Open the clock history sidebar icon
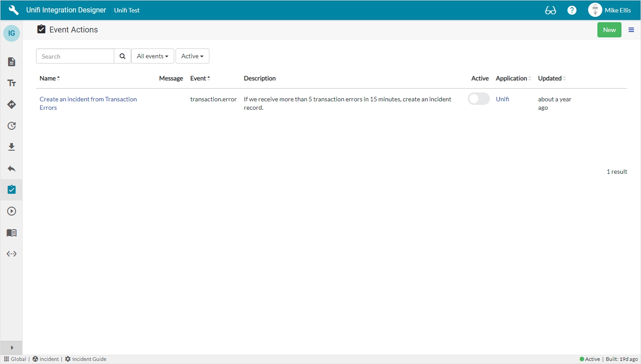641x364 pixels. (12, 126)
